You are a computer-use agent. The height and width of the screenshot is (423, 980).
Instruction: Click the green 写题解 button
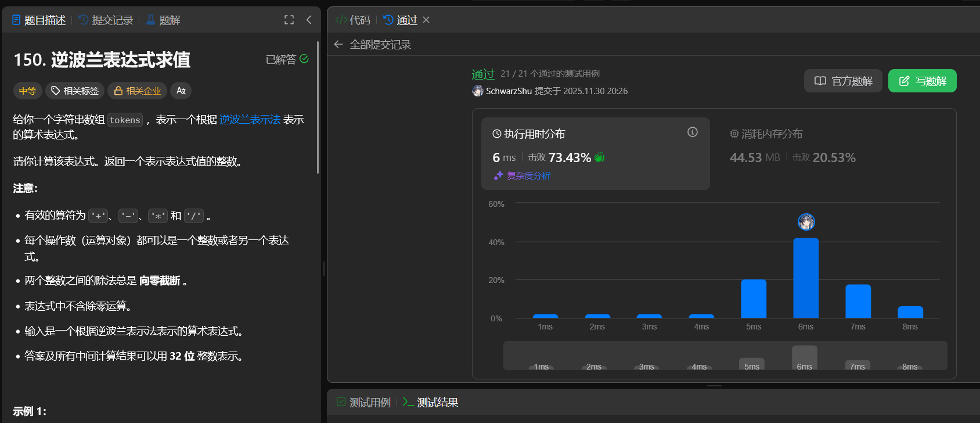pos(922,81)
